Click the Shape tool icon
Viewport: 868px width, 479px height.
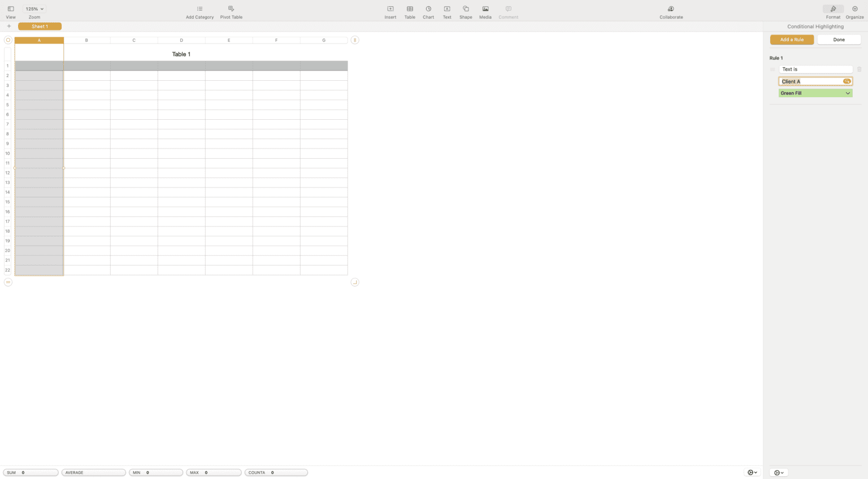(x=466, y=9)
